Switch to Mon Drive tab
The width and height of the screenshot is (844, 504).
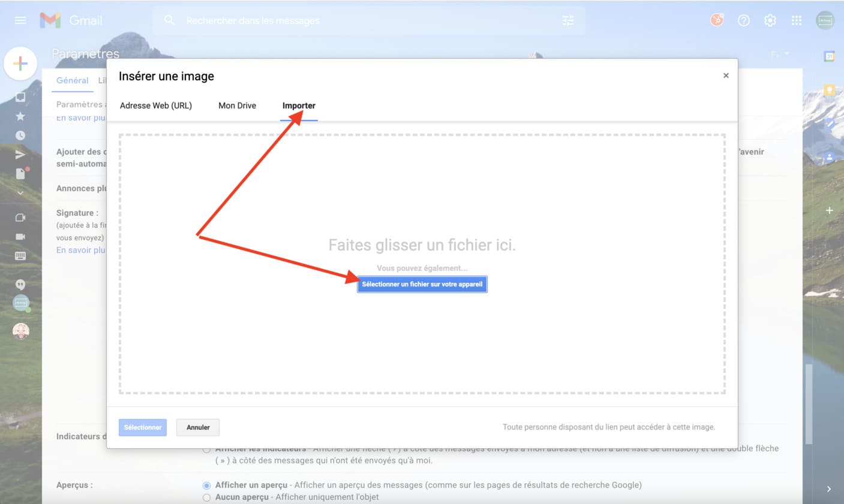click(x=237, y=105)
